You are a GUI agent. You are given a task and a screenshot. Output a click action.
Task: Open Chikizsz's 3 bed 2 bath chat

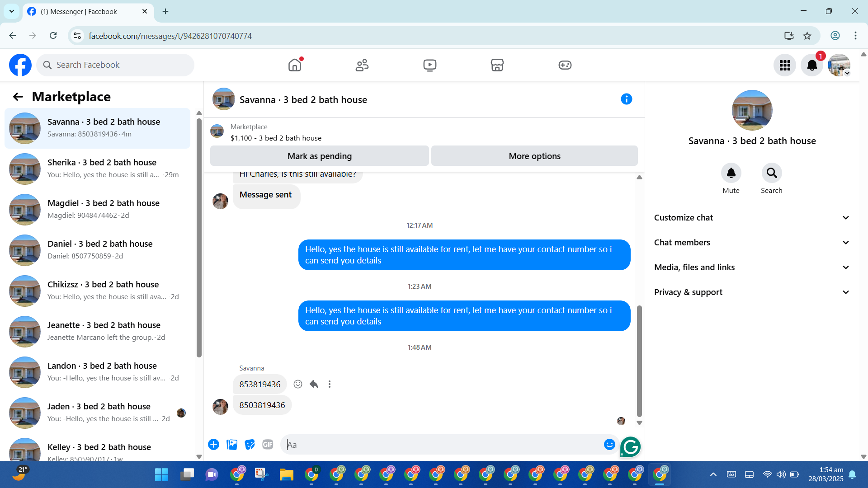97,291
